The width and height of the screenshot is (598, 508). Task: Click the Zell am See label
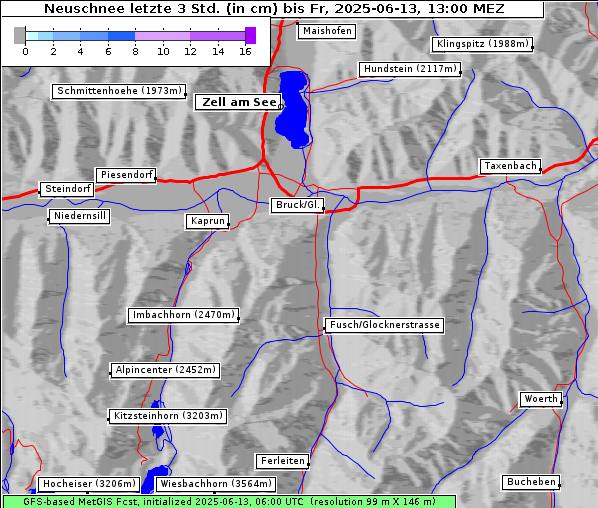[239, 102]
